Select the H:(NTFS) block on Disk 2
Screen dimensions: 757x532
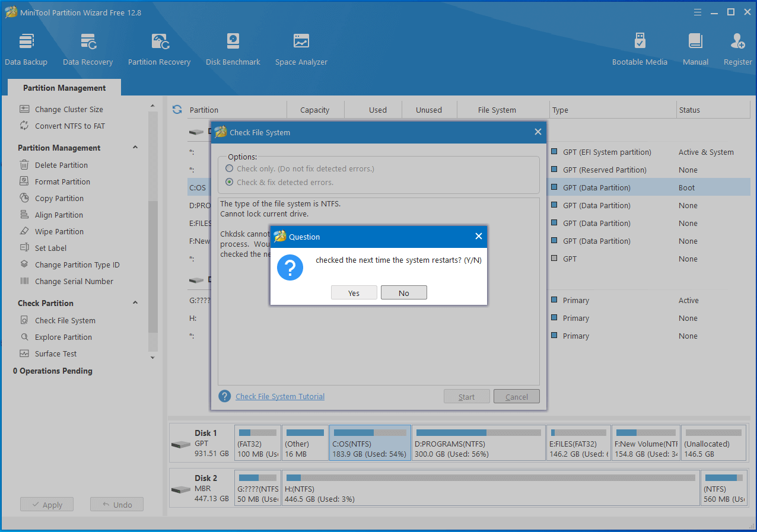click(x=491, y=488)
